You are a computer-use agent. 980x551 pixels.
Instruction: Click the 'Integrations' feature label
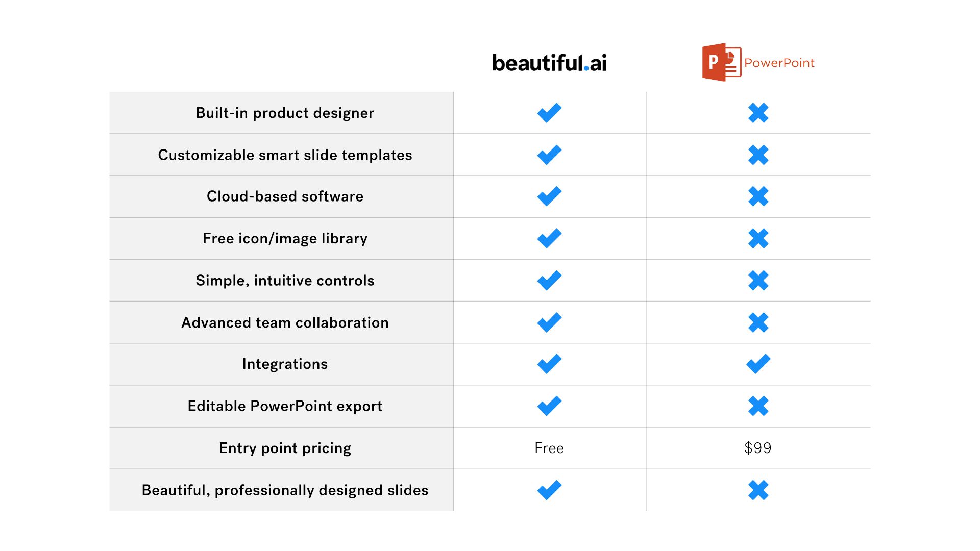285,364
